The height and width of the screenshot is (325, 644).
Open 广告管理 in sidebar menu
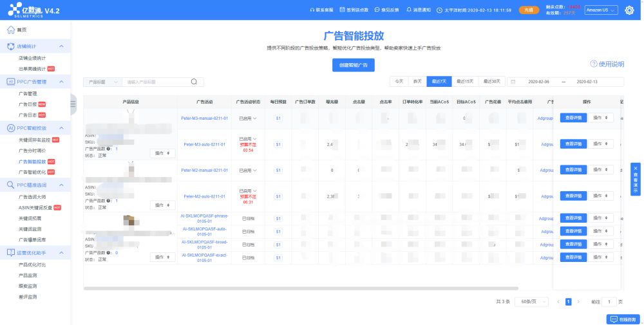click(28, 93)
